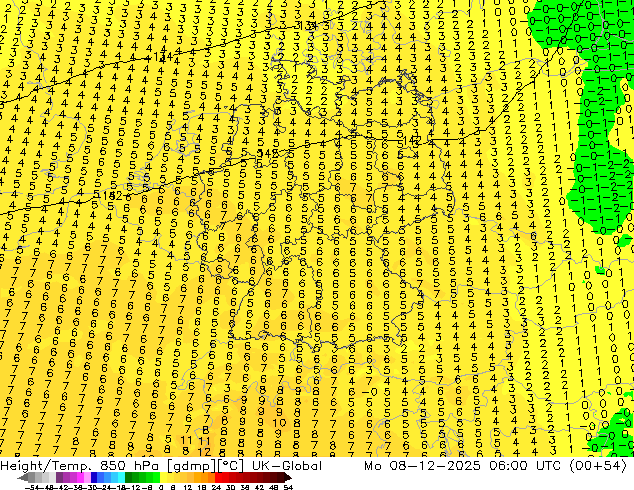Viewport: 634px width, 490px height.
Task: Click the 'Mo 08-12-2025 06:00 UTC' timestamp
Action: coord(464,466)
